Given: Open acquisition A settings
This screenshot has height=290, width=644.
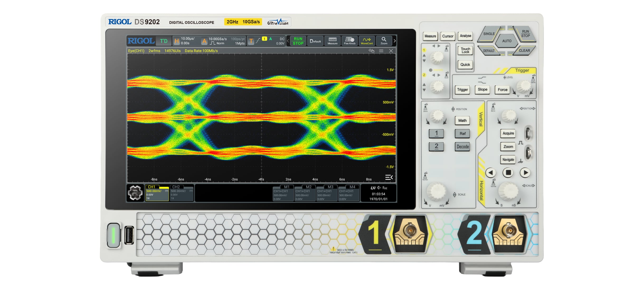Looking at the screenshot, I should click(x=204, y=41).
